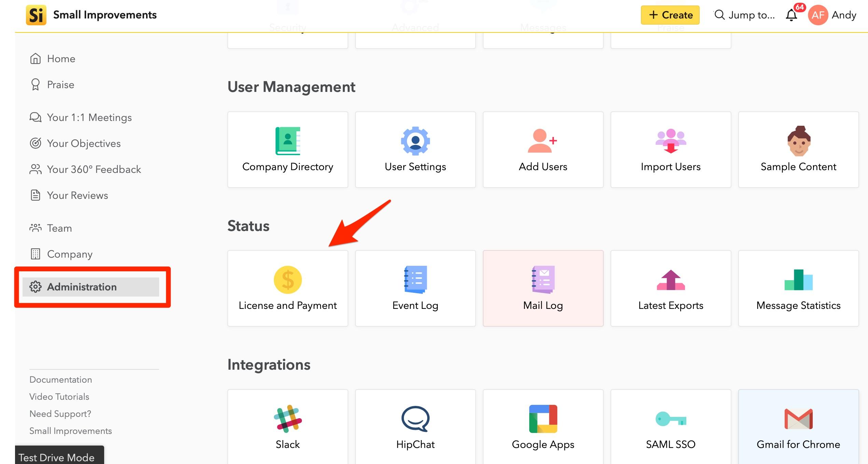Click the notifications bell icon

(x=792, y=15)
